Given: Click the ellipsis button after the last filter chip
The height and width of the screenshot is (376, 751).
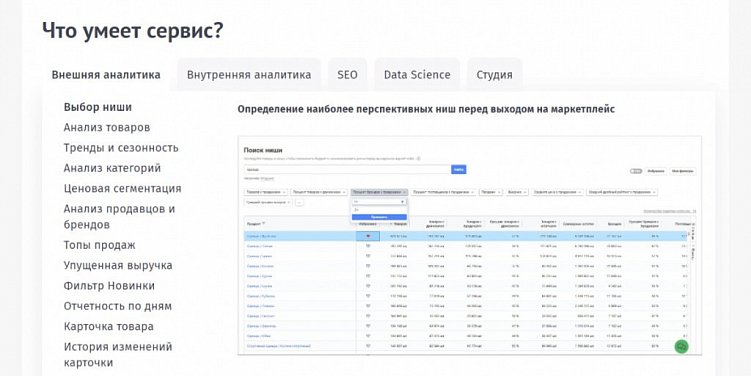Looking at the screenshot, I should (x=299, y=203).
